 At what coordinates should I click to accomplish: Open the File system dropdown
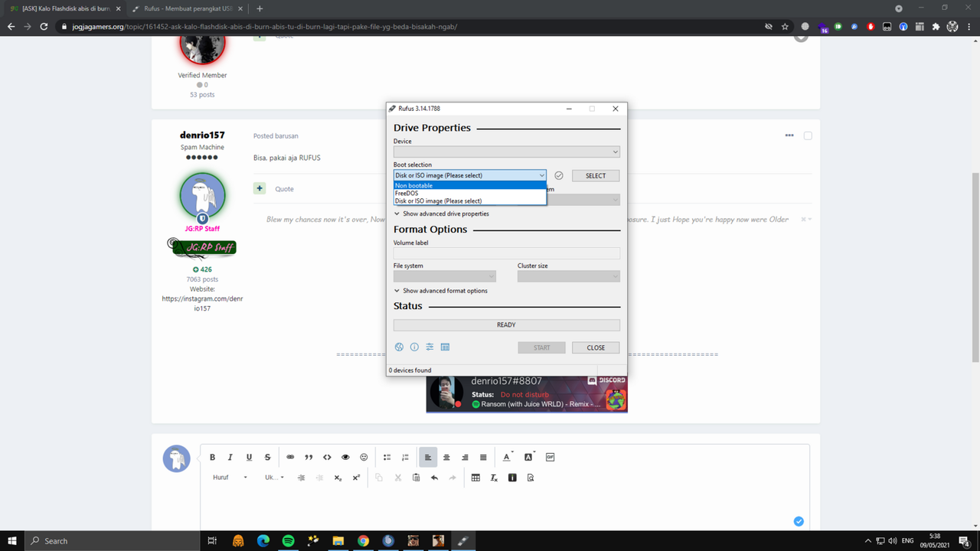(x=444, y=276)
